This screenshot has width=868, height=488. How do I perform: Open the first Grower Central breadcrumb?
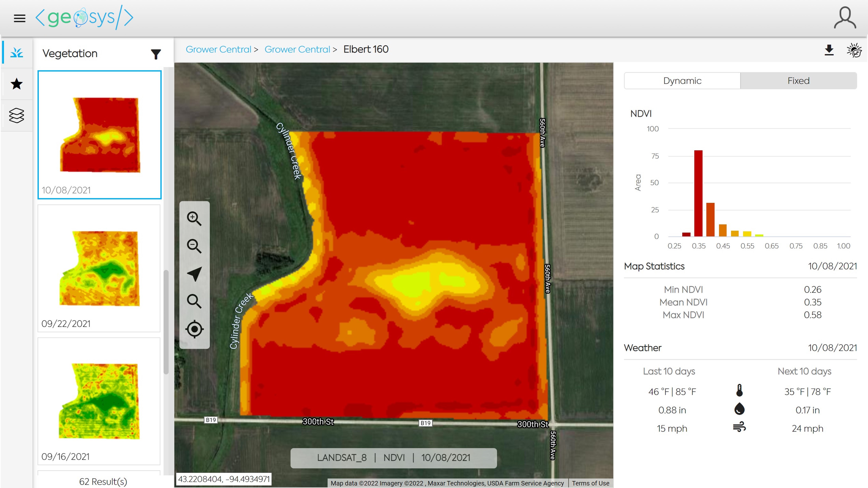[218, 49]
